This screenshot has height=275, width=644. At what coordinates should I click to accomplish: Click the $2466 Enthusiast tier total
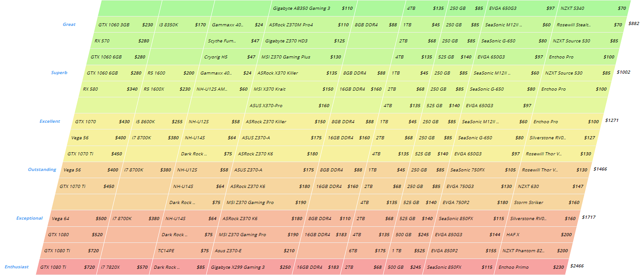tap(577, 266)
